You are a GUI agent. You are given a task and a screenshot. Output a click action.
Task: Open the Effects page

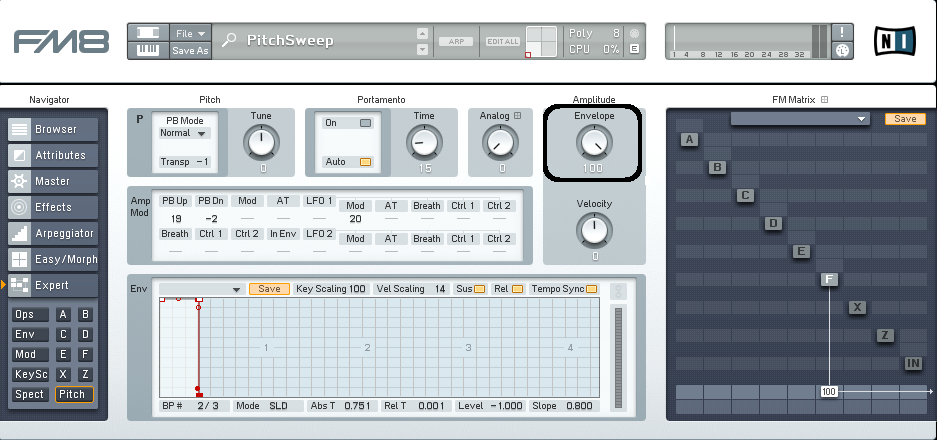point(53,207)
